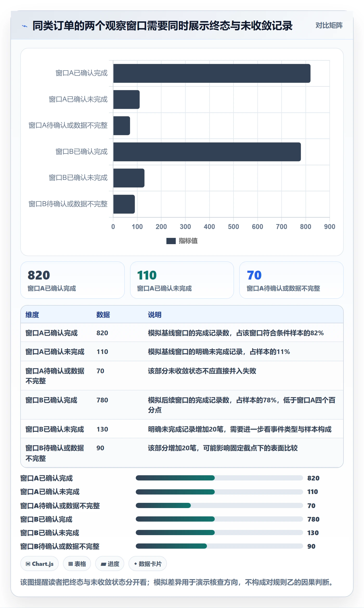Click the 500 tick on x-axis
The image size is (364, 608).
coord(233,227)
